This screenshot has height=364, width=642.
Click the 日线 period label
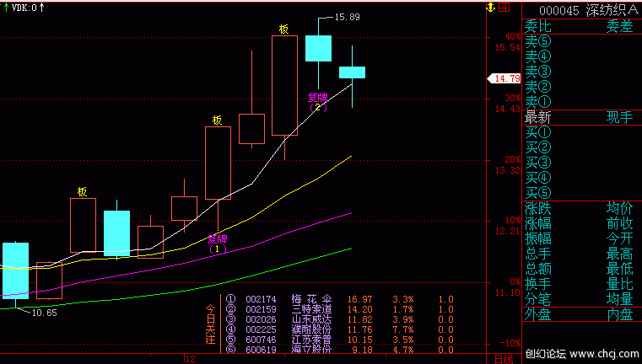503,359
